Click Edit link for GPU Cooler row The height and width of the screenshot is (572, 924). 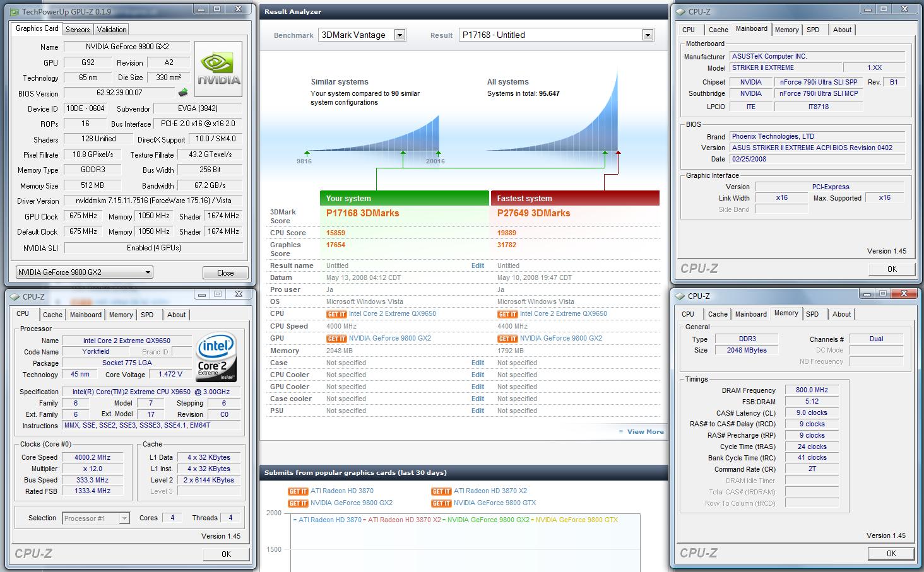478,387
